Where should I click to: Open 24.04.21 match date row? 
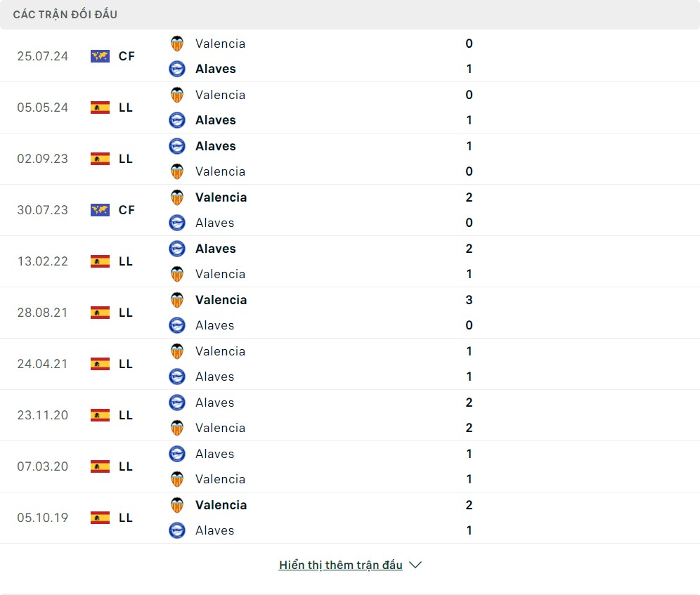[x=42, y=364]
